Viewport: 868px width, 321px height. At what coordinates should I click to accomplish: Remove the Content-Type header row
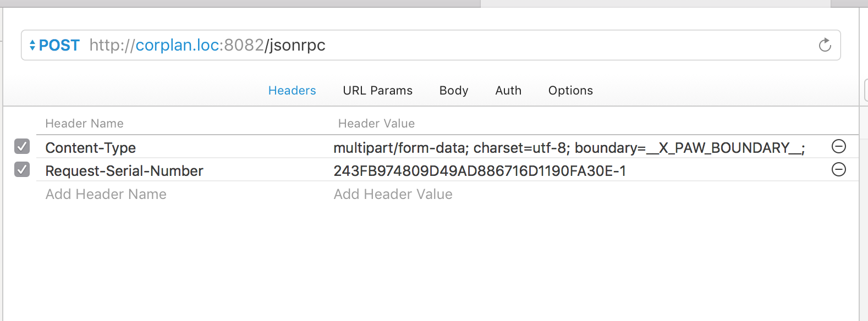(x=838, y=146)
